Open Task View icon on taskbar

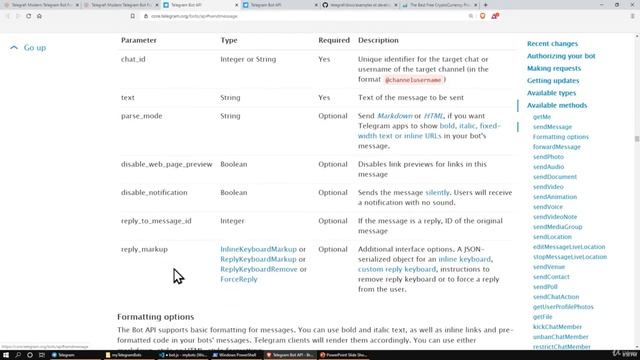(x=42, y=355)
